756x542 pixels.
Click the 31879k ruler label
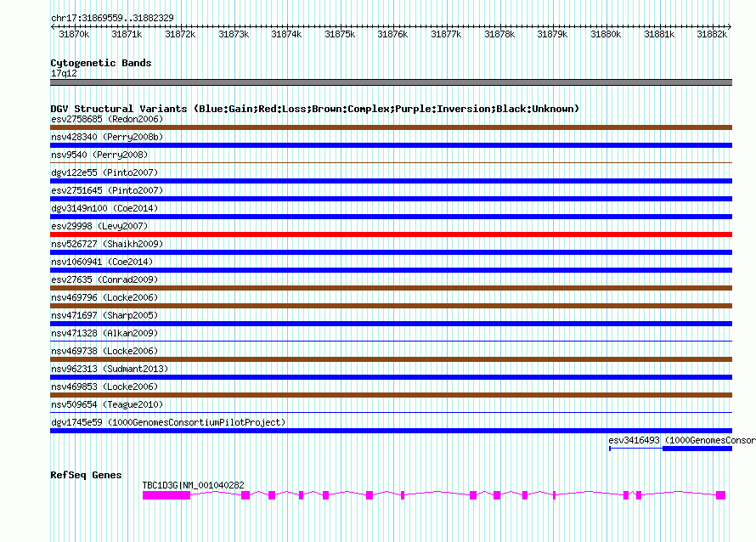(x=552, y=34)
